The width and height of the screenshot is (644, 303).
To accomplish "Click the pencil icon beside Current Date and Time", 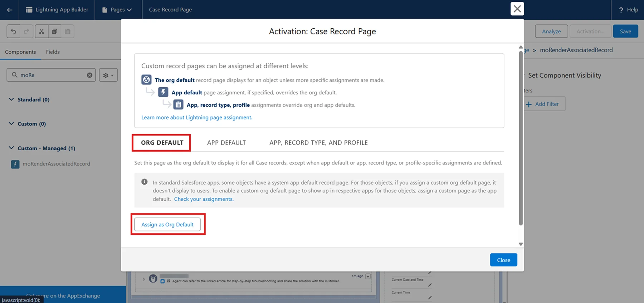I will (430, 285).
